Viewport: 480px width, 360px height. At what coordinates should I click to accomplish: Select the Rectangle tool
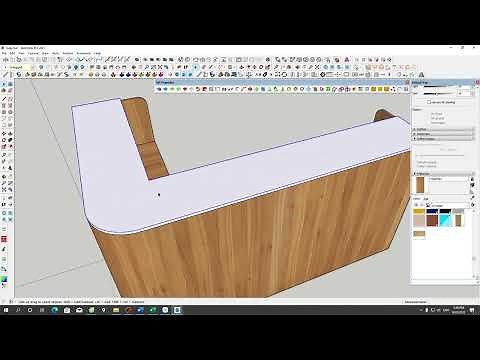4,105
